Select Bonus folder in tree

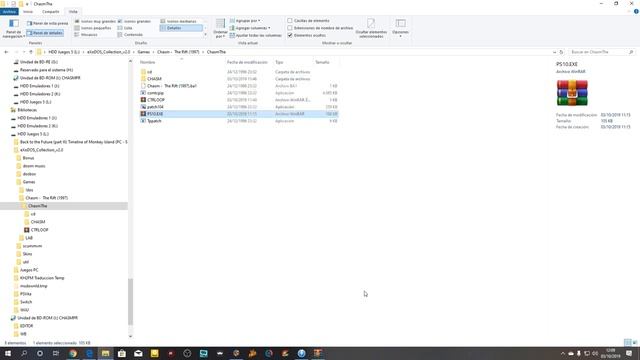click(x=28, y=158)
